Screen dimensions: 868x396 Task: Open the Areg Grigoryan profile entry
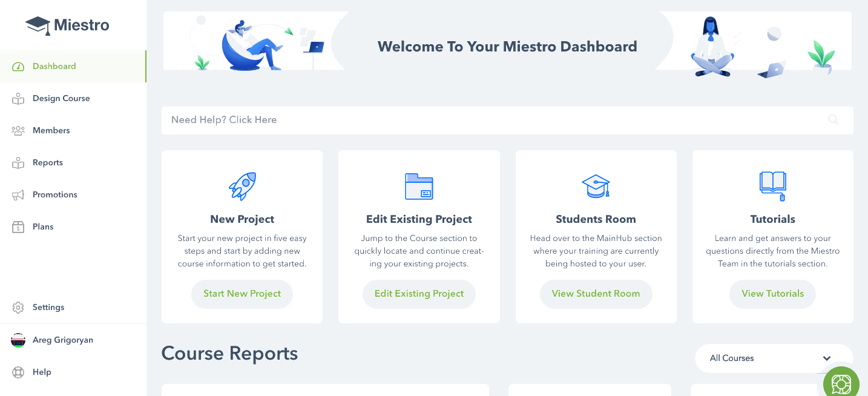pos(73,340)
